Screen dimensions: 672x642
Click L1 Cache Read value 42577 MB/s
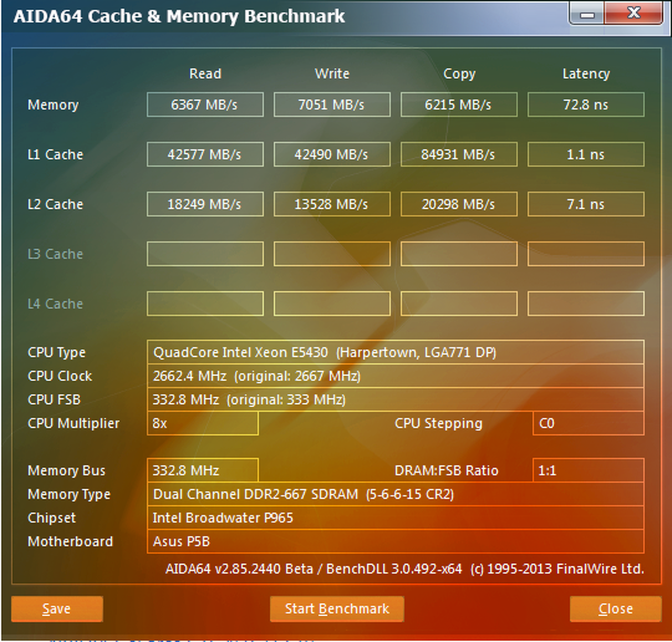[205, 154]
